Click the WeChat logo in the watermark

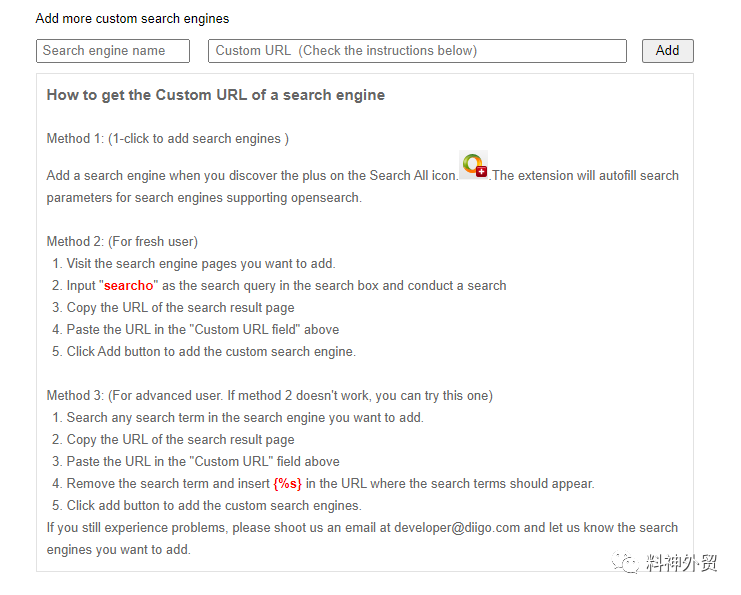[x=628, y=564]
